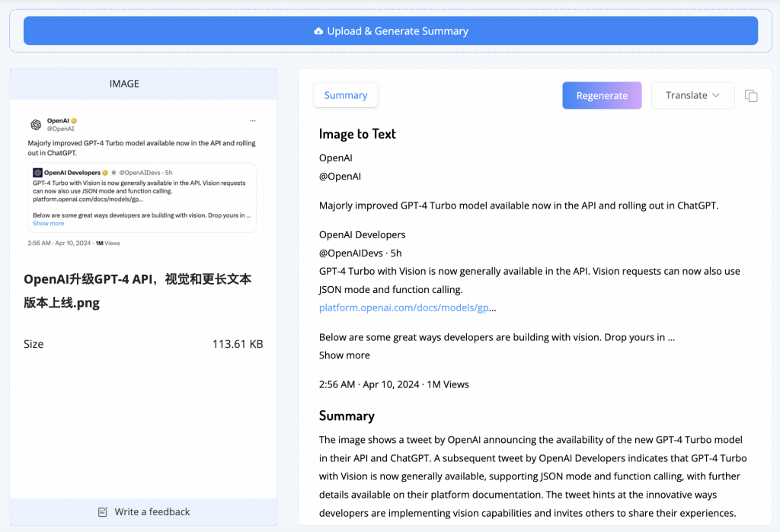Click the 'OpenAI Developers' text in results

click(362, 234)
